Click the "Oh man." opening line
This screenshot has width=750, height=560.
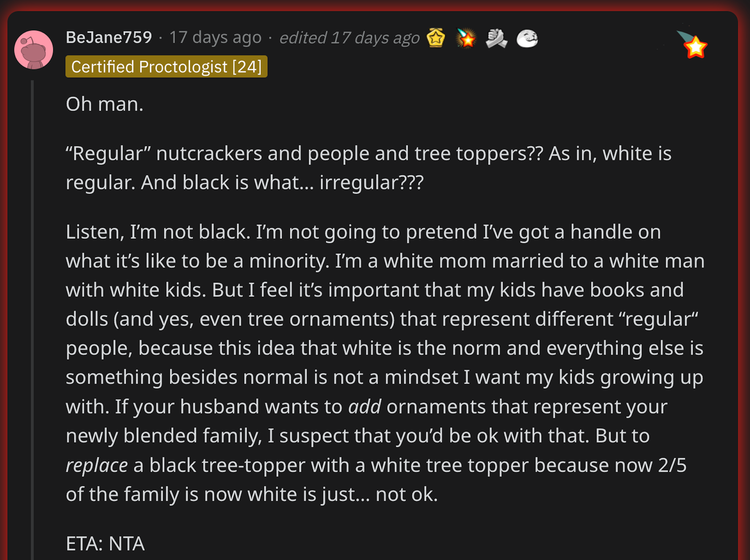(x=104, y=104)
